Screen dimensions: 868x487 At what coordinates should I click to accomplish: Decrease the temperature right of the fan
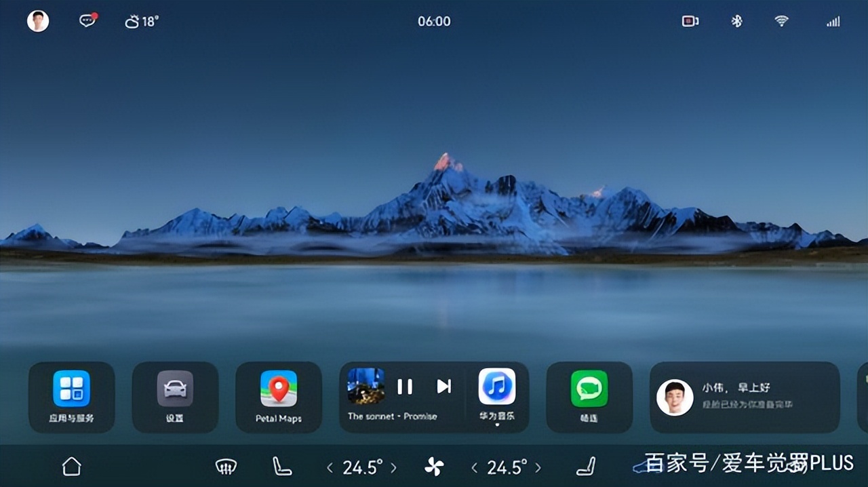[x=475, y=467]
